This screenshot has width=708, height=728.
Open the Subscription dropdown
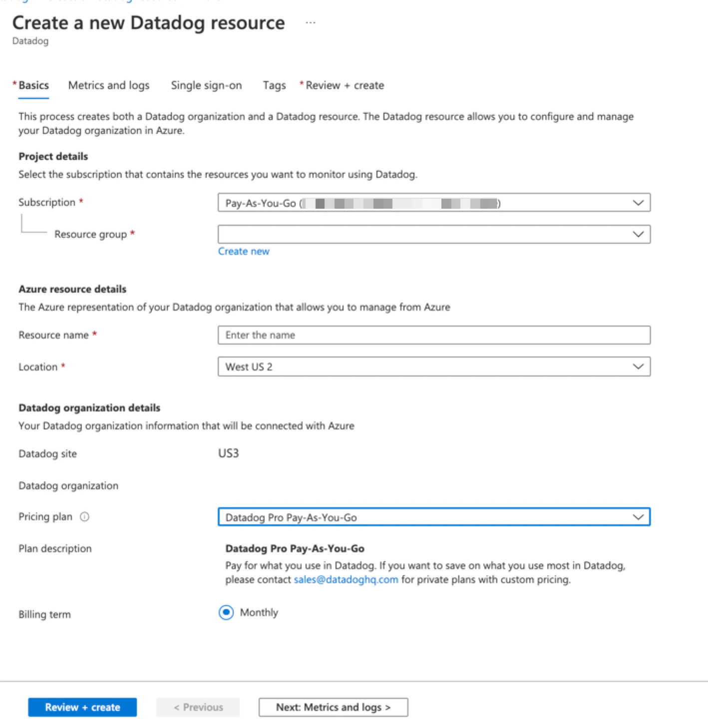434,203
